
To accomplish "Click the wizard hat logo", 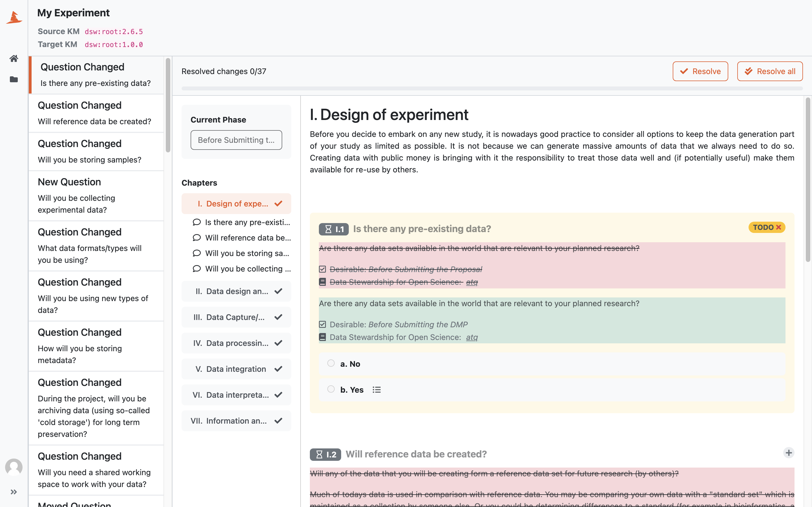I will pos(14,17).
